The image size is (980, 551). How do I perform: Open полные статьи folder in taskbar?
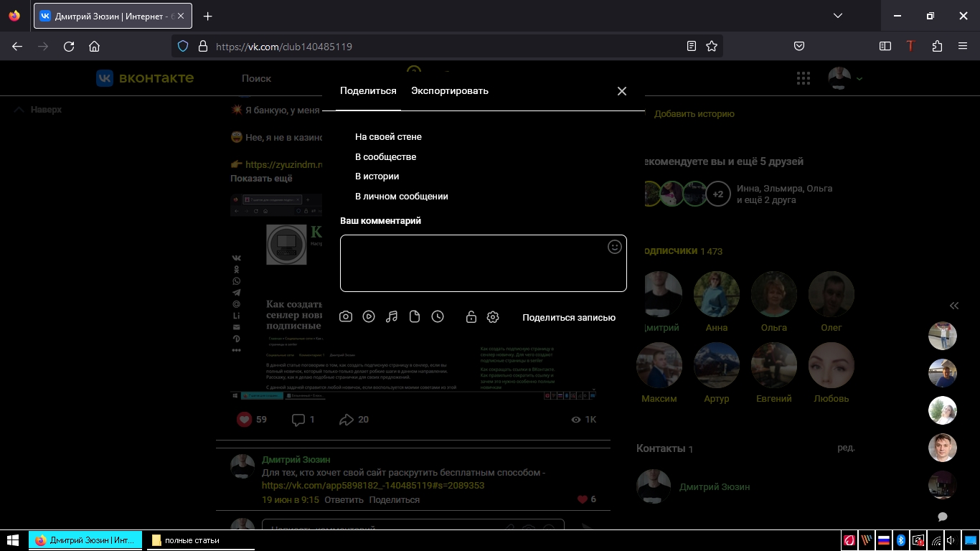[201, 540]
